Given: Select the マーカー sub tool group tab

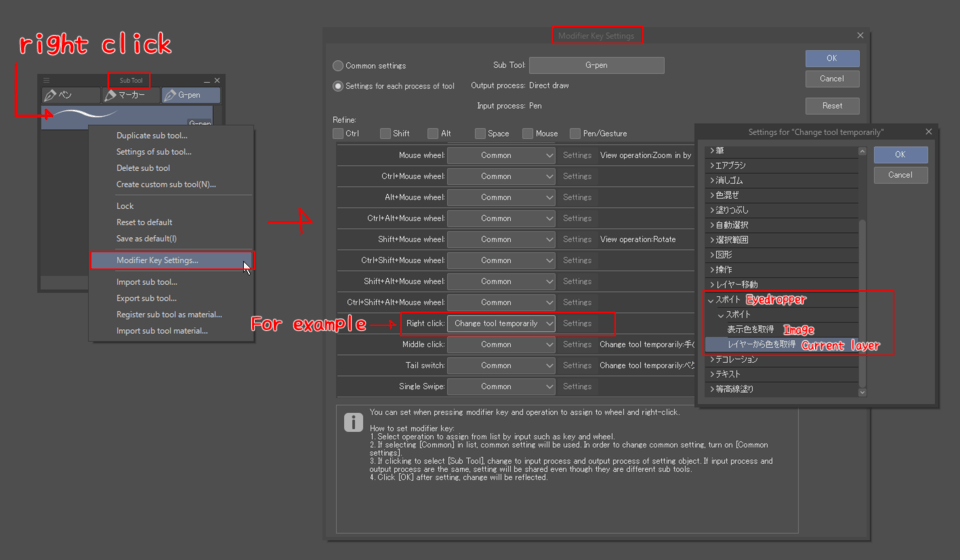Looking at the screenshot, I should tap(131, 95).
